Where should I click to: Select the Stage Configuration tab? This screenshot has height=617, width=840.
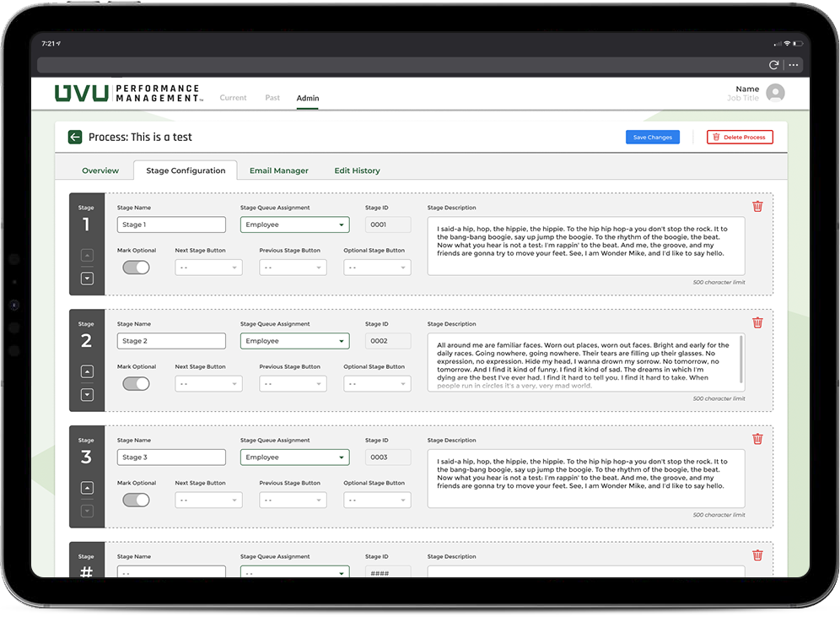click(x=186, y=170)
